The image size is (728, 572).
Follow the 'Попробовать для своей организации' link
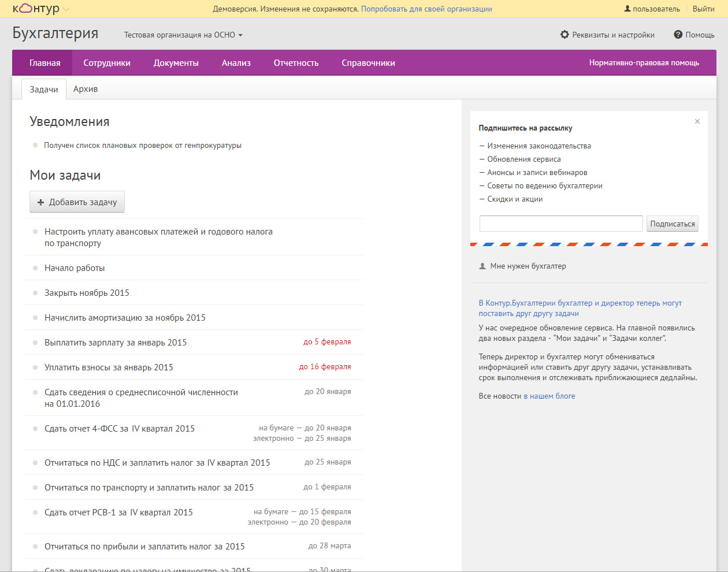(x=426, y=9)
